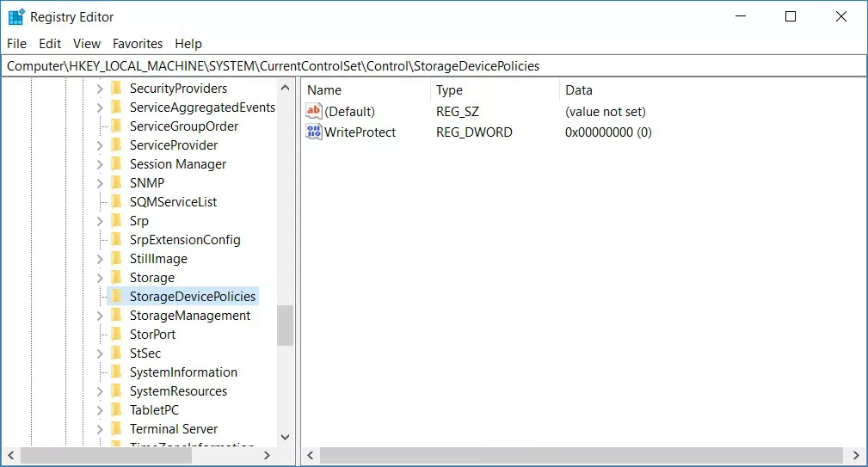The image size is (868, 467).
Task: Click the REG_SZ type cell
Action: pos(458,112)
